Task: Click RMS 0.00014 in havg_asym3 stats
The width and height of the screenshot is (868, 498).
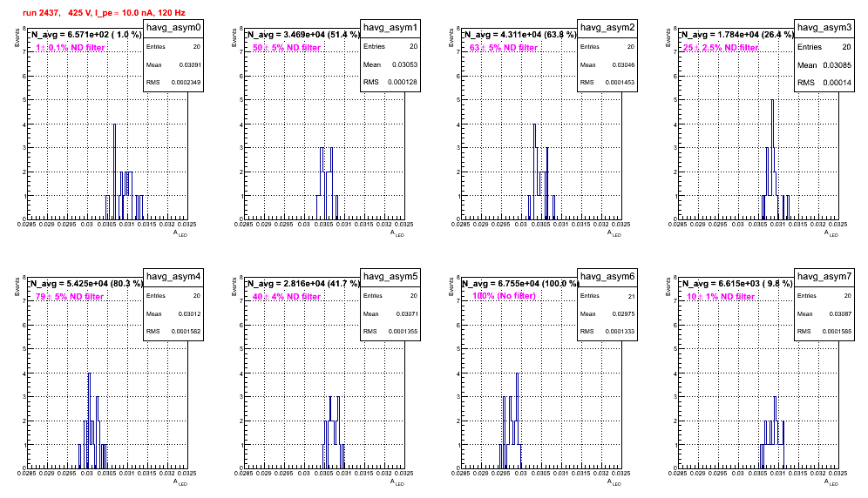Action: (824, 83)
